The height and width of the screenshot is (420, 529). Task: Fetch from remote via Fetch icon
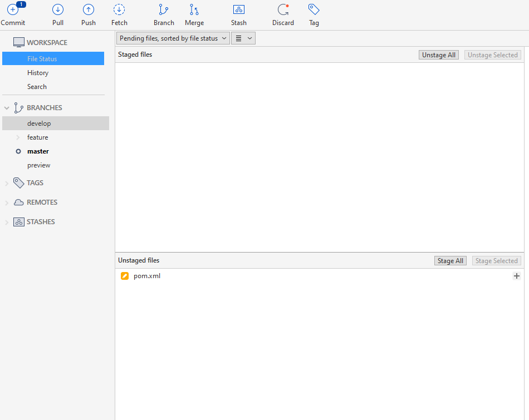coord(119,9)
